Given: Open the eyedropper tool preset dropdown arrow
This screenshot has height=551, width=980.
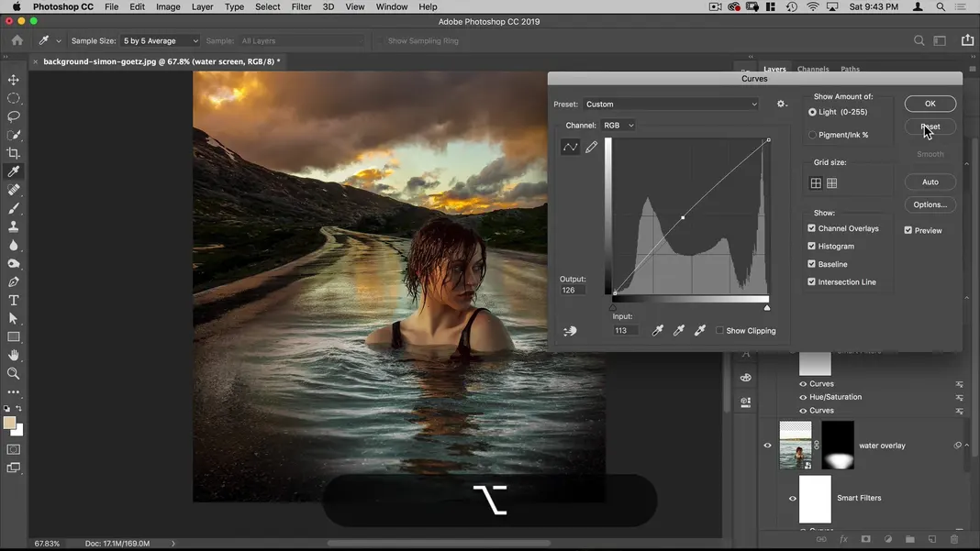Looking at the screenshot, I should point(58,41).
